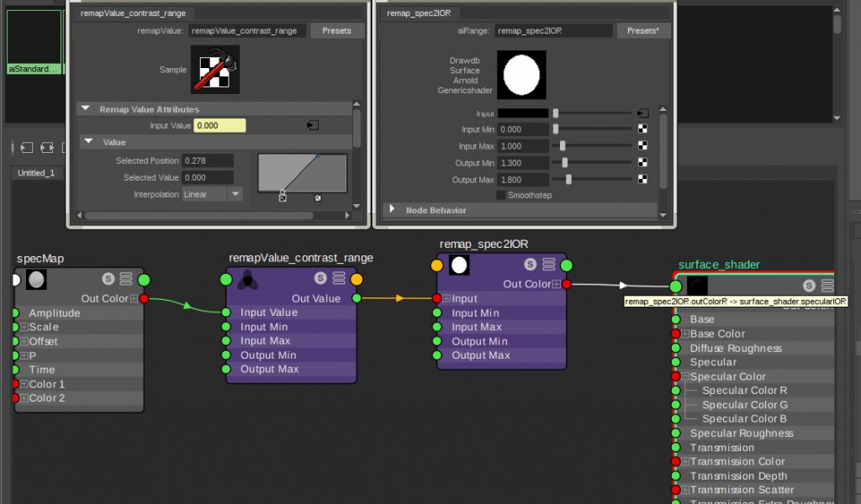Collapse the Remap Value Attributes section
The image size is (861, 504).
coord(85,109)
